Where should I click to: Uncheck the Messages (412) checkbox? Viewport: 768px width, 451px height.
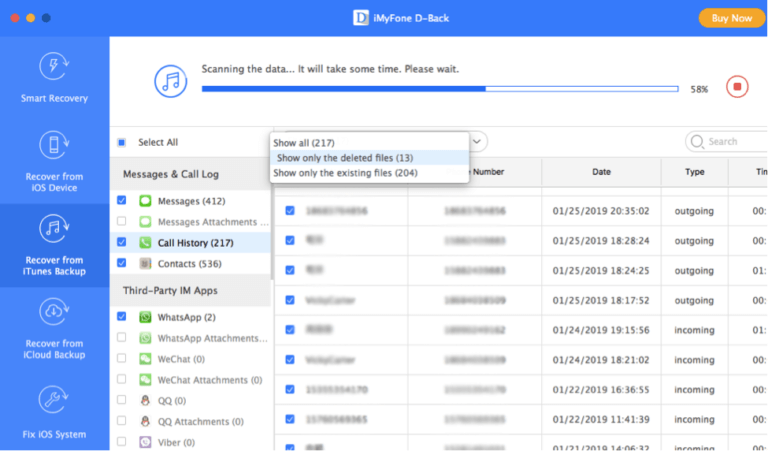point(121,200)
